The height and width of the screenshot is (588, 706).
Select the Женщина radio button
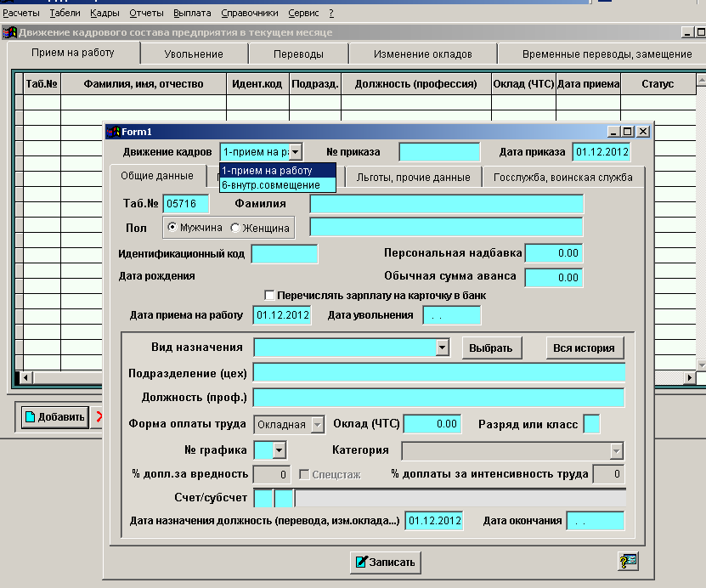point(235,228)
